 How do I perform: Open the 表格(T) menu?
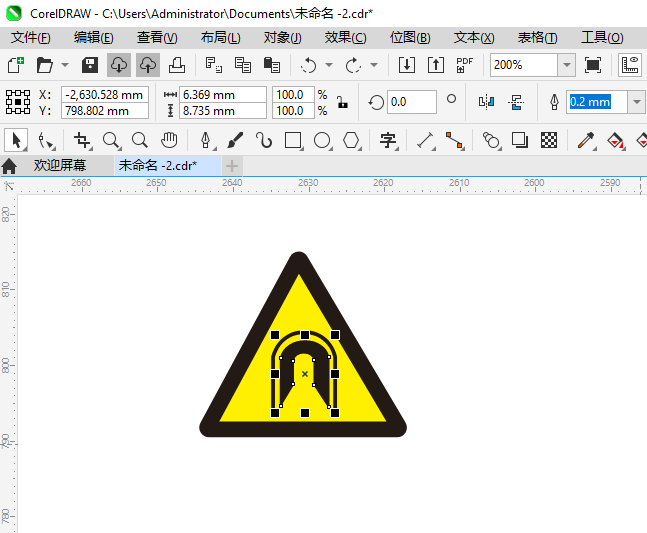pos(538,38)
